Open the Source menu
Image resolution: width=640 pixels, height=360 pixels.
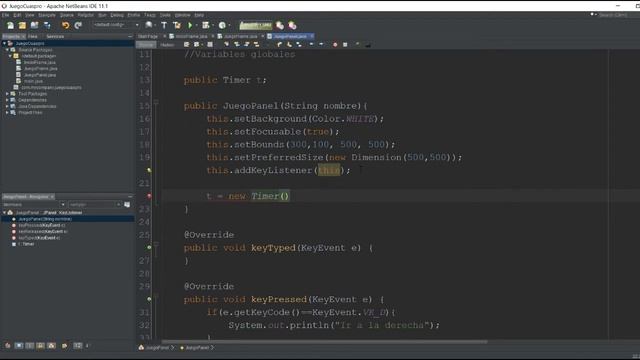[x=67, y=15]
